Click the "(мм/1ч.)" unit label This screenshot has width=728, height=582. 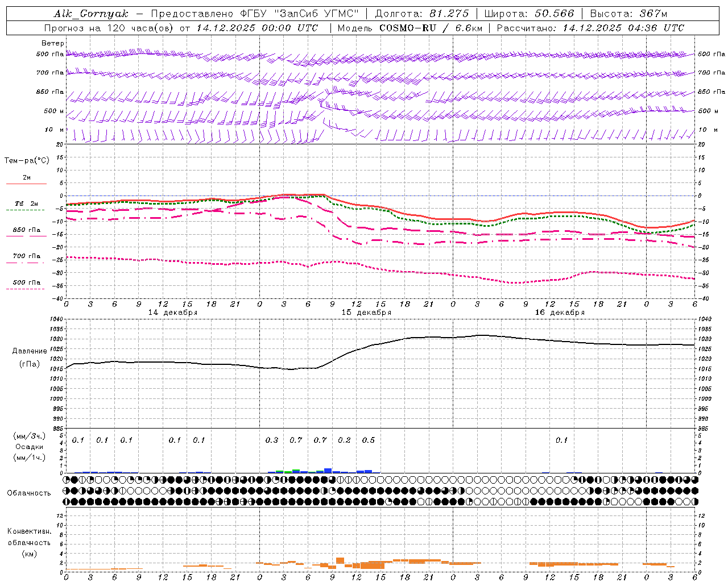click(x=30, y=458)
